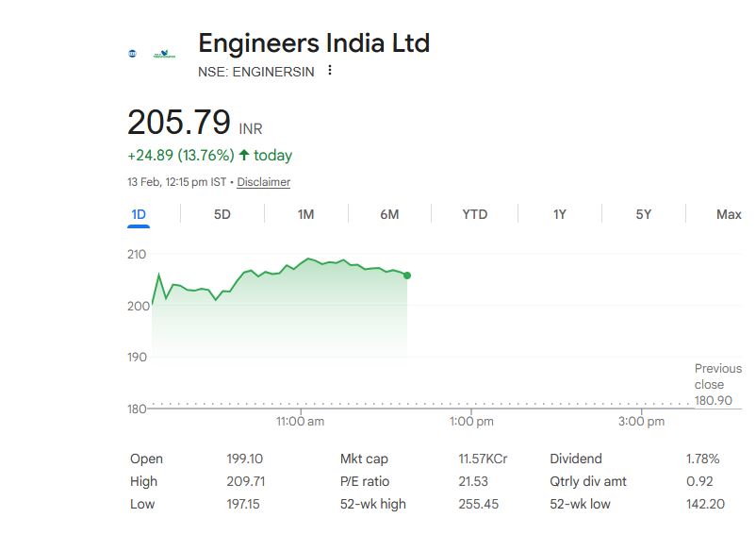
Task: Click the 205.79 current price
Action: (x=179, y=123)
